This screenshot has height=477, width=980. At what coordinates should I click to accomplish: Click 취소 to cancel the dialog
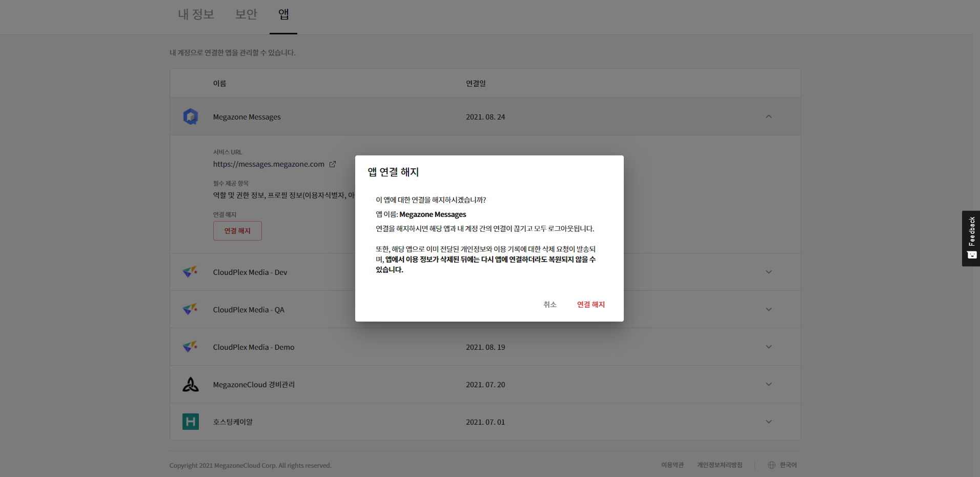pos(550,304)
